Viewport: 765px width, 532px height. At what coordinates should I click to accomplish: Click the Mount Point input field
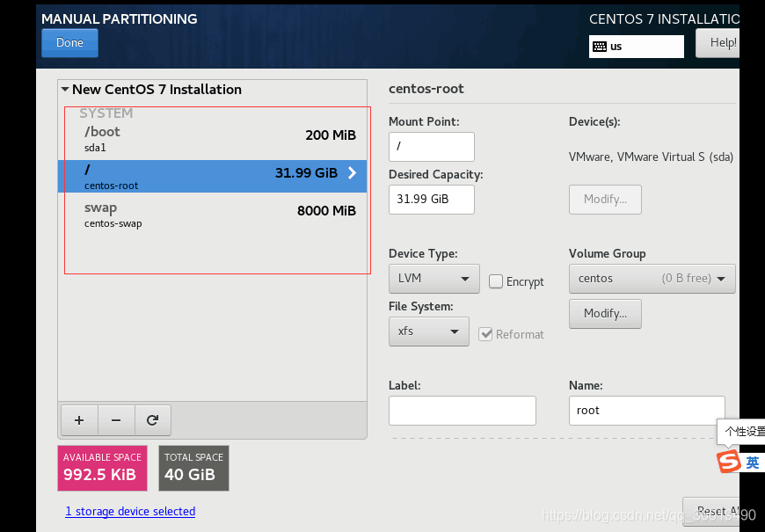tap(431, 147)
